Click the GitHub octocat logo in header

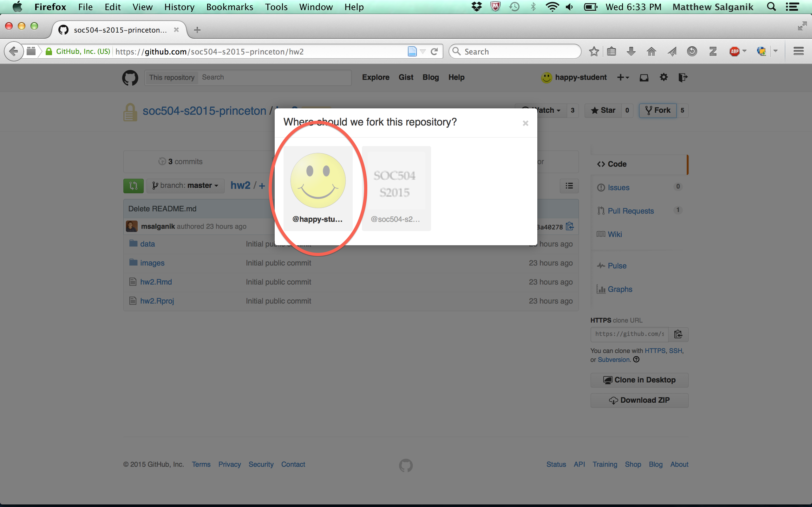pos(130,77)
